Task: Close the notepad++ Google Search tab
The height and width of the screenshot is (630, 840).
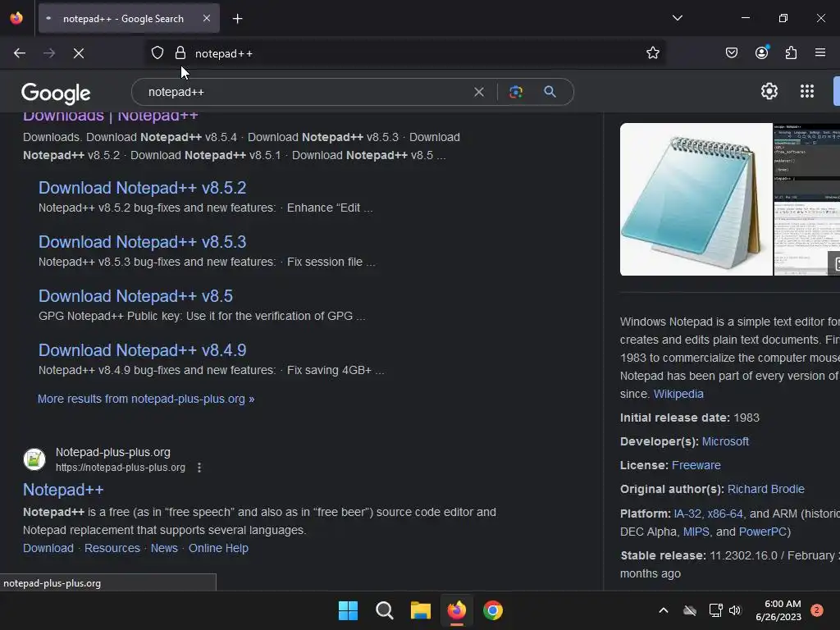Action: tap(207, 18)
